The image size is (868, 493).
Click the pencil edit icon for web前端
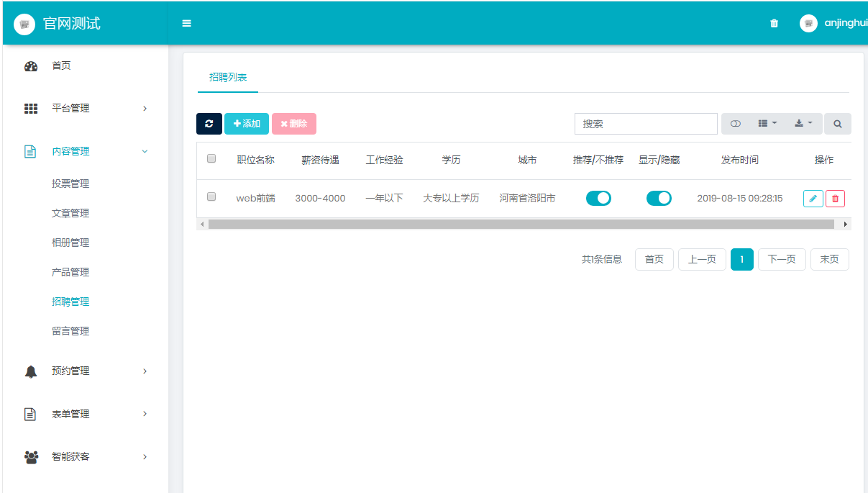point(813,199)
